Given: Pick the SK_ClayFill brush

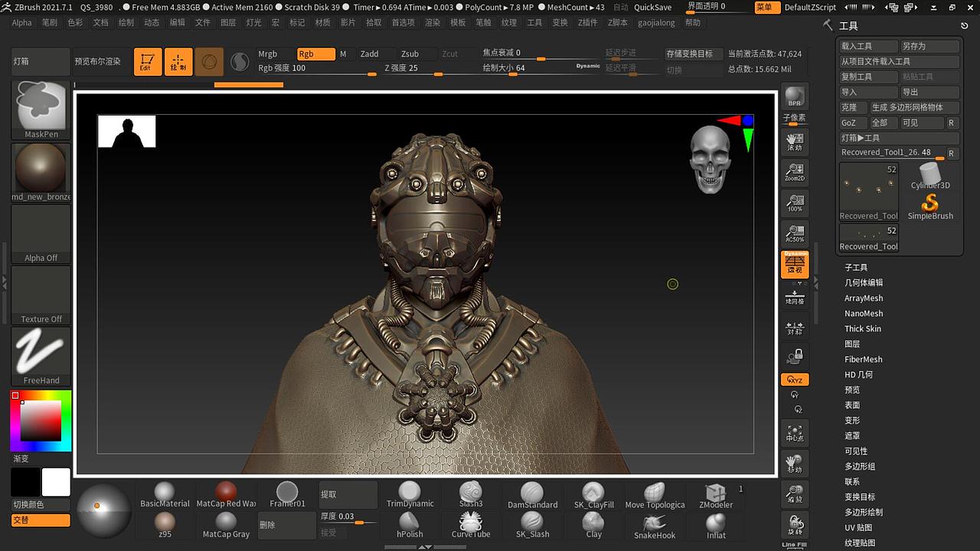Looking at the screenshot, I should pos(593,495).
